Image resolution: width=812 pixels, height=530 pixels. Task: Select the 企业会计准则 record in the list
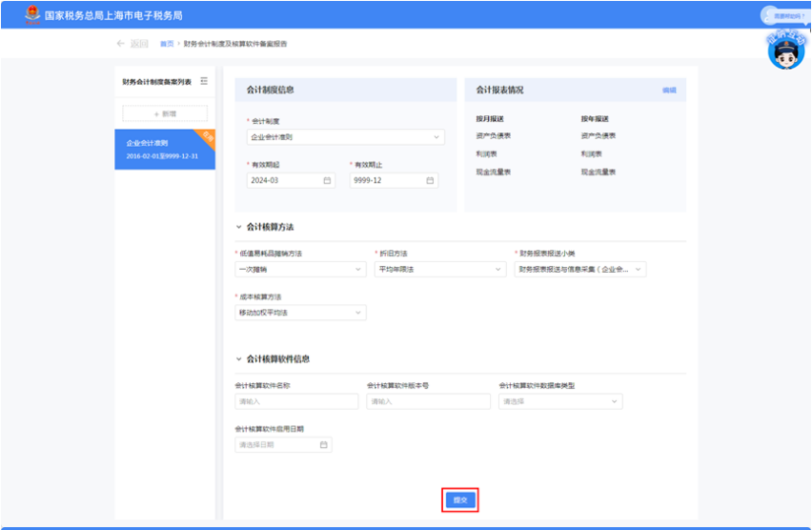coord(165,150)
